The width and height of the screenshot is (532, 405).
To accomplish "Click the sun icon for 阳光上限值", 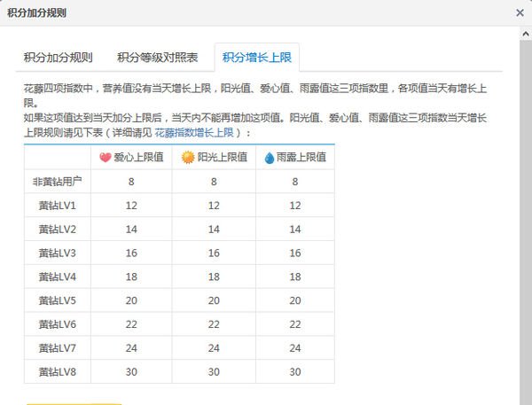I will coord(188,158).
